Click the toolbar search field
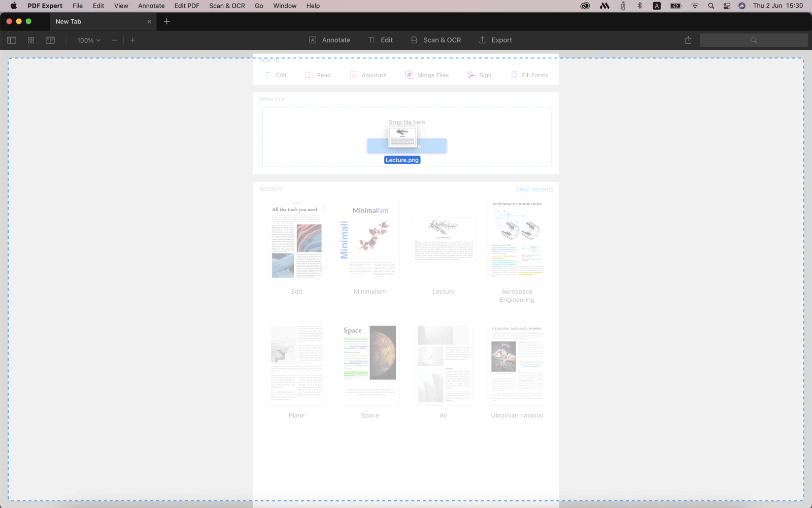812x508 pixels. coord(754,40)
